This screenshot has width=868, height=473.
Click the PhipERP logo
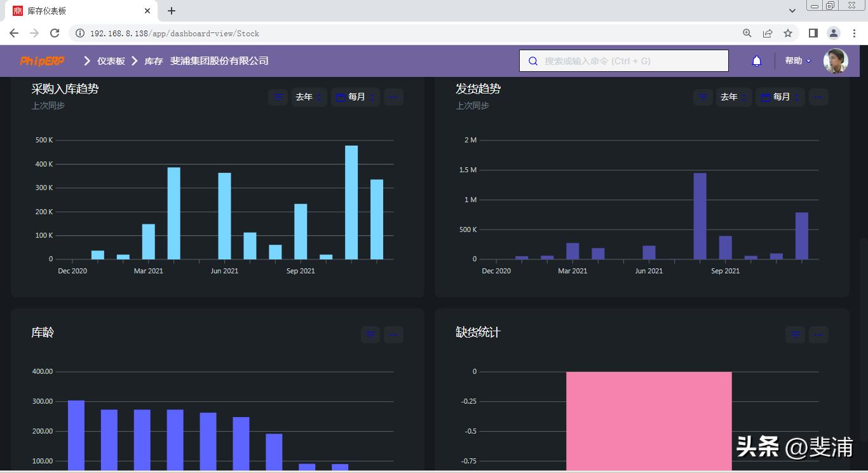(42, 61)
